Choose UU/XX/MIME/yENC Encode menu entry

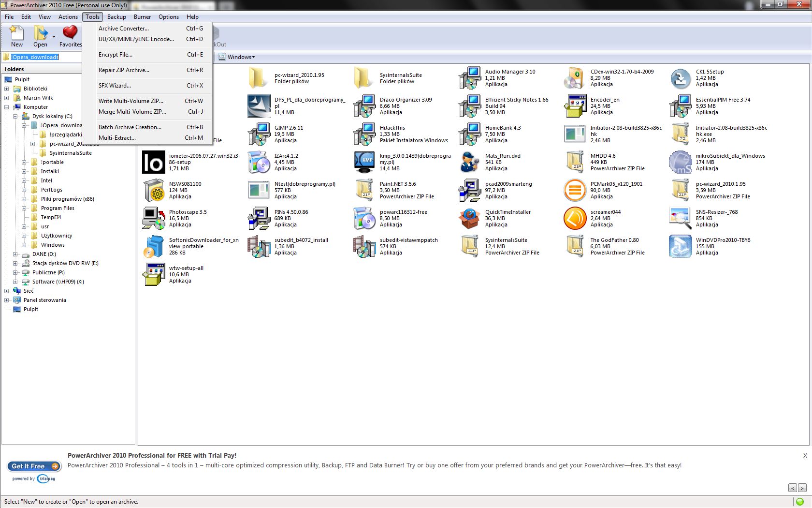pos(147,39)
